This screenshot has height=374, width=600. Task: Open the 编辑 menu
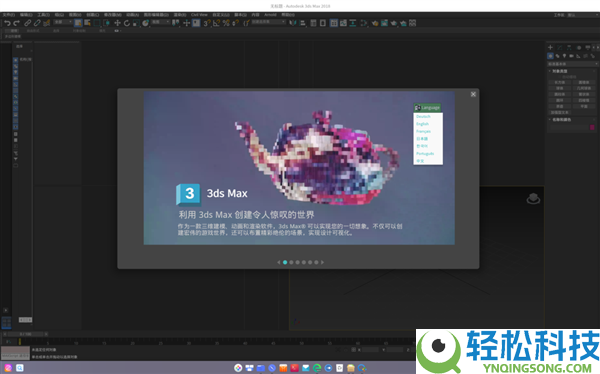point(26,15)
